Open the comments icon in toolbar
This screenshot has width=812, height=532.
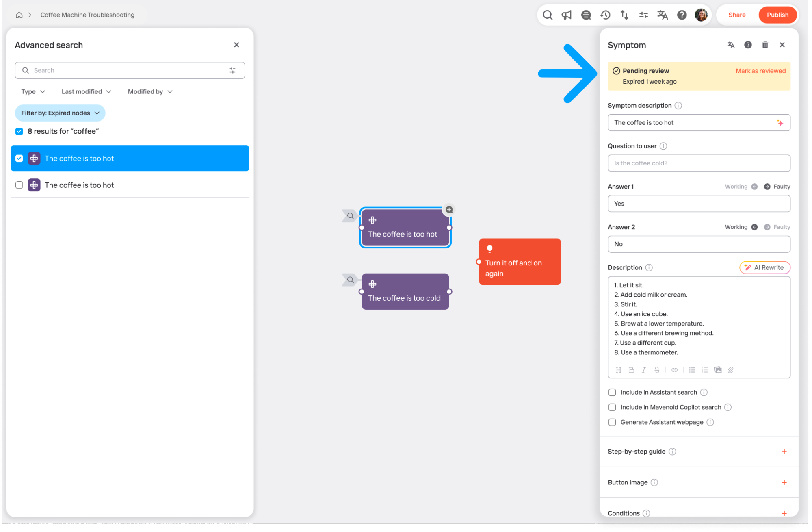pyautogui.click(x=586, y=15)
